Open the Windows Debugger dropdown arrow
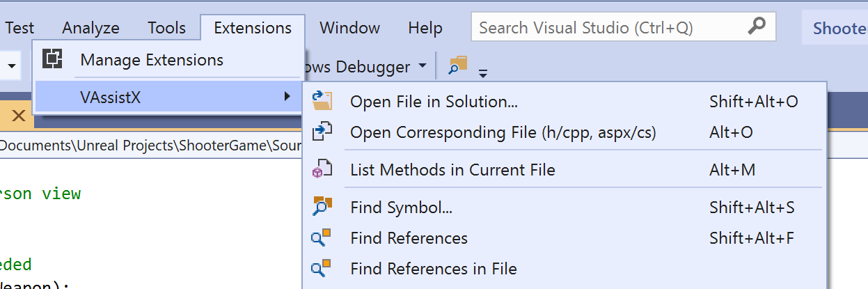Screen dimensions: 868x289 click(x=423, y=67)
